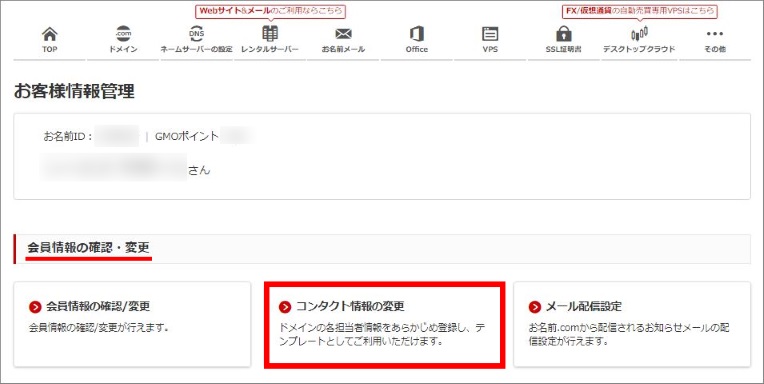The height and width of the screenshot is (384, 764).
Task: Open TOP menu label
Action: [49, 49]
